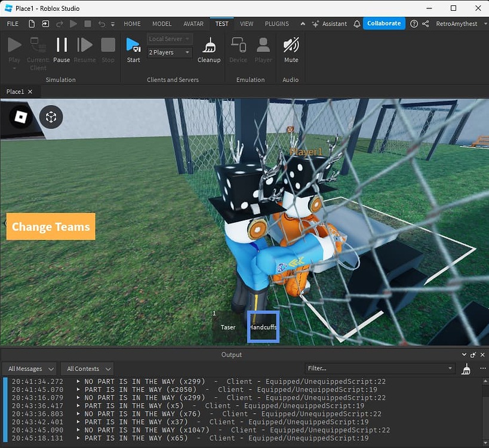This screenshot has width=489, height=448.
Task: Click the Change Teams button
Action: click(x=51, y=226)
